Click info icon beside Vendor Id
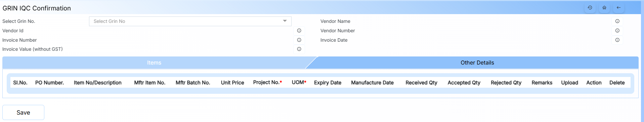Image resolution: width=644 pixels, height=122 pixels. pos(299,31)
